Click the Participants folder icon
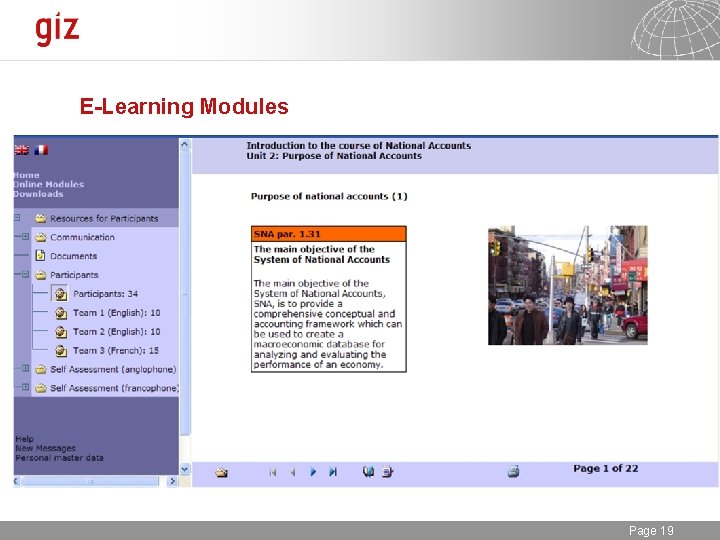The height and width of the screenshot is (540, 720). click(x=41, y=275)
